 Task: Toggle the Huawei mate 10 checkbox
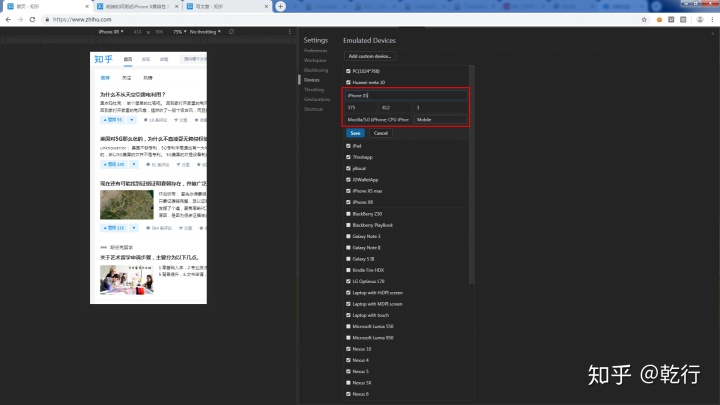348,82
